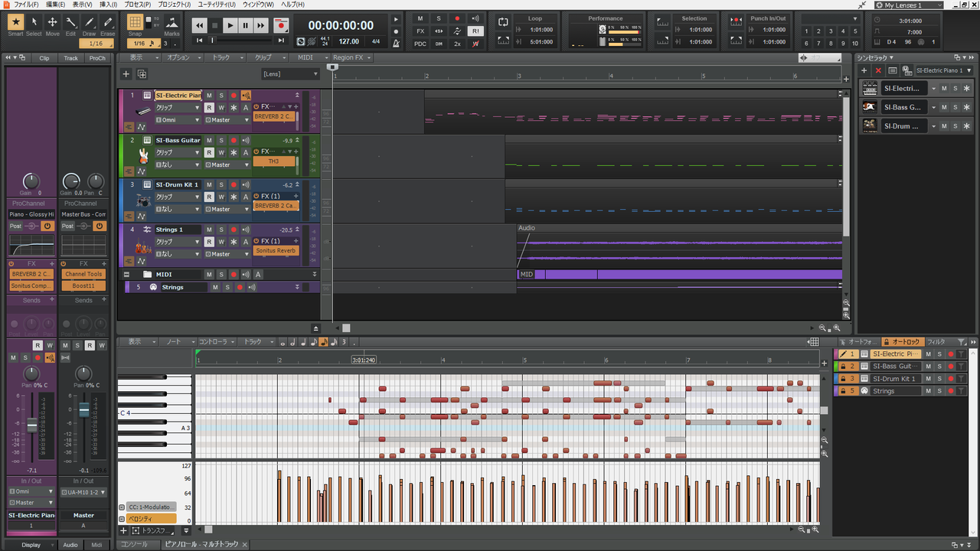Solo the SI-Drum Kit 1 track

pyautogui.click(x=221, y=184)
